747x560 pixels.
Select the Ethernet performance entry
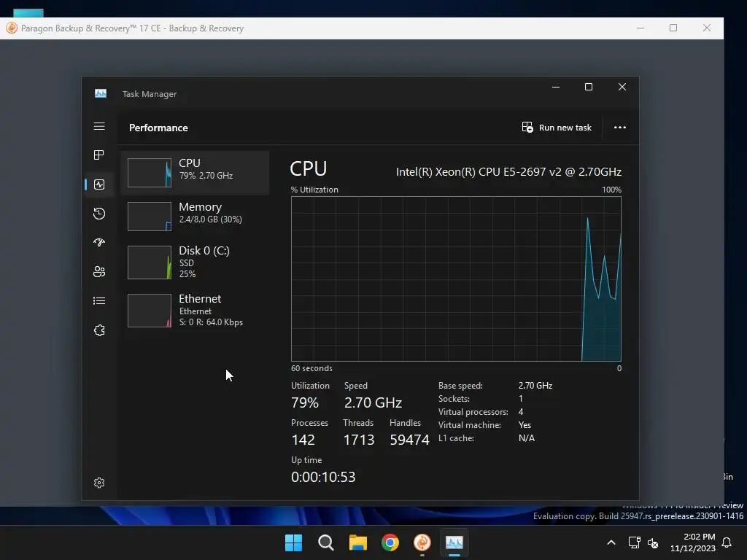coord(195,311)
